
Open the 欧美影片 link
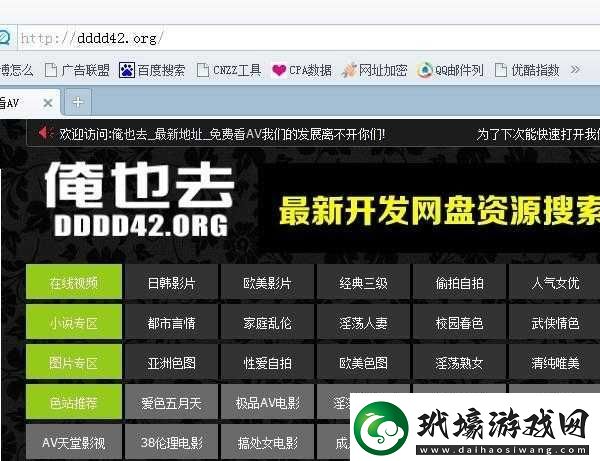tap(267, 283)
